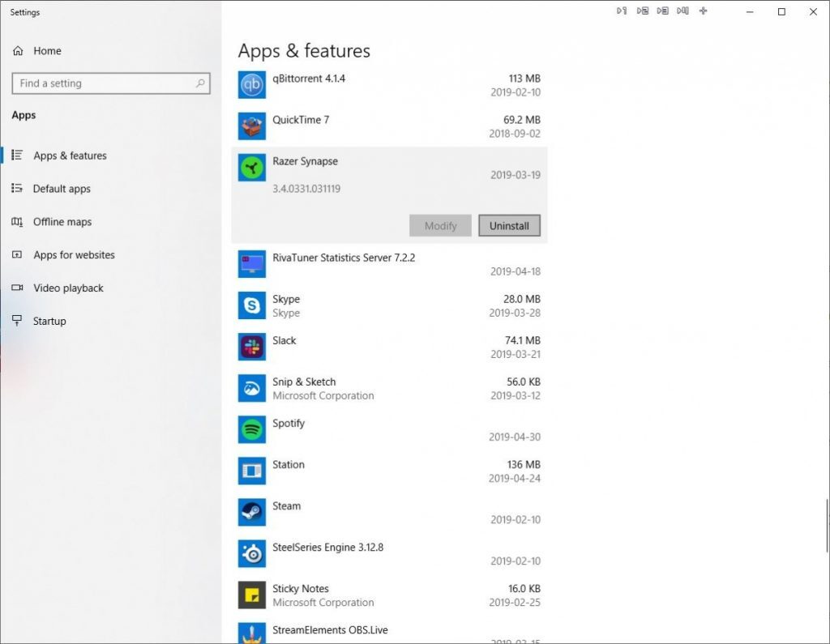Open Default apps page
The height and width of the screenshot is (644, 830).
click(62, 189)
